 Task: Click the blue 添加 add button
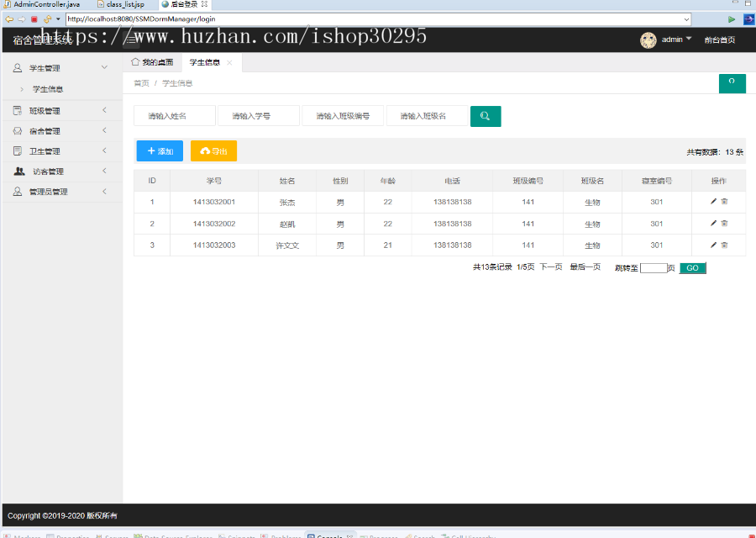click(x=160, y=151)
